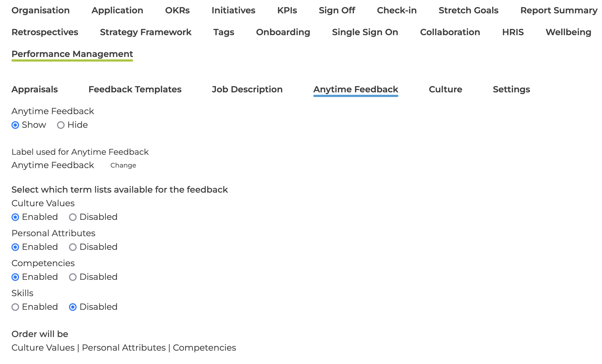Open the OKRs settings tab

(x=177, y=10)
